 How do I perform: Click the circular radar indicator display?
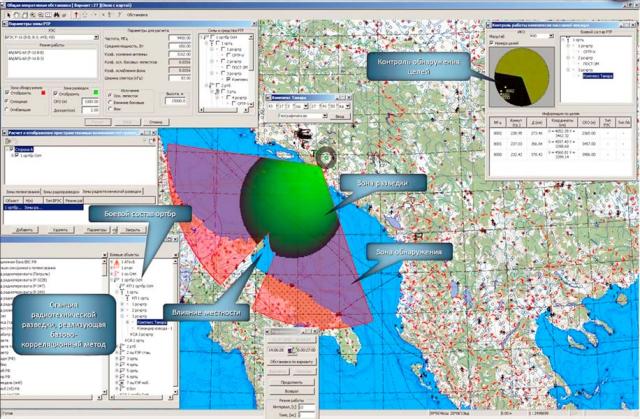click(x=522, y=77)
